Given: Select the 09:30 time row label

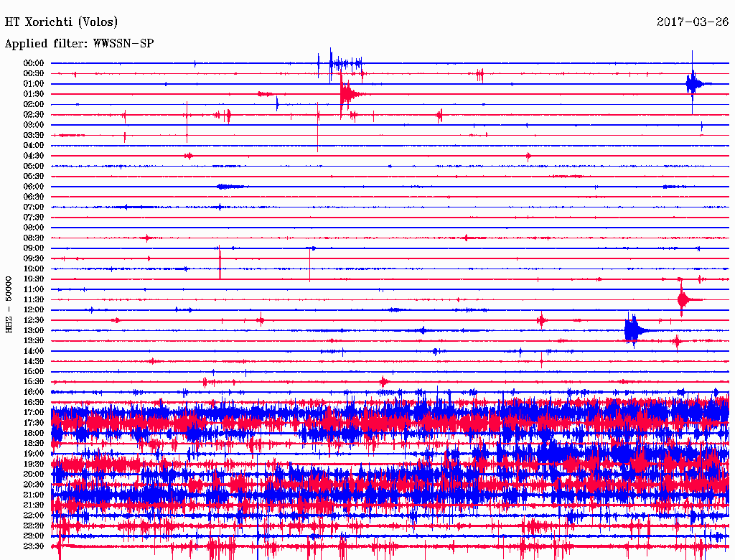Looking at the screenshot, I should coord(34,258).
